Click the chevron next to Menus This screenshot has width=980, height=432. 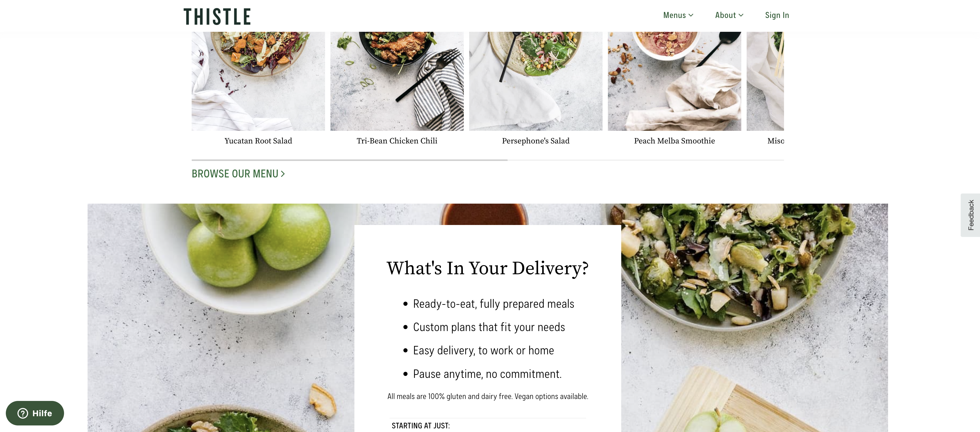pos(691,15)
